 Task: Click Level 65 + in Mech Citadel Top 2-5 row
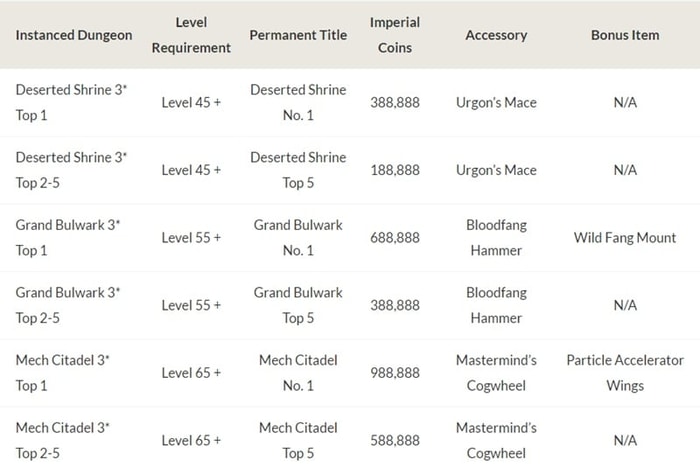191,441
